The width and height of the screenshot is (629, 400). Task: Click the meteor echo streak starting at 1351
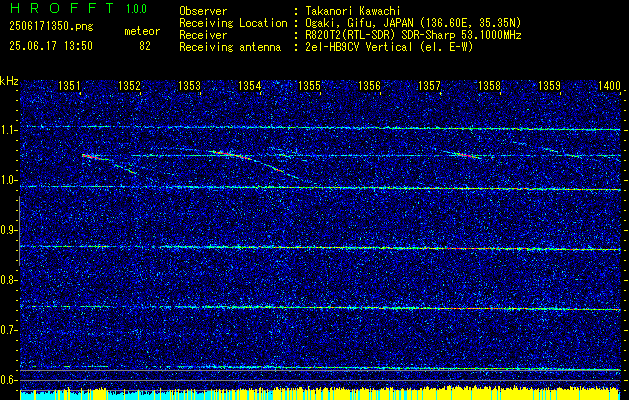point(109,164)
